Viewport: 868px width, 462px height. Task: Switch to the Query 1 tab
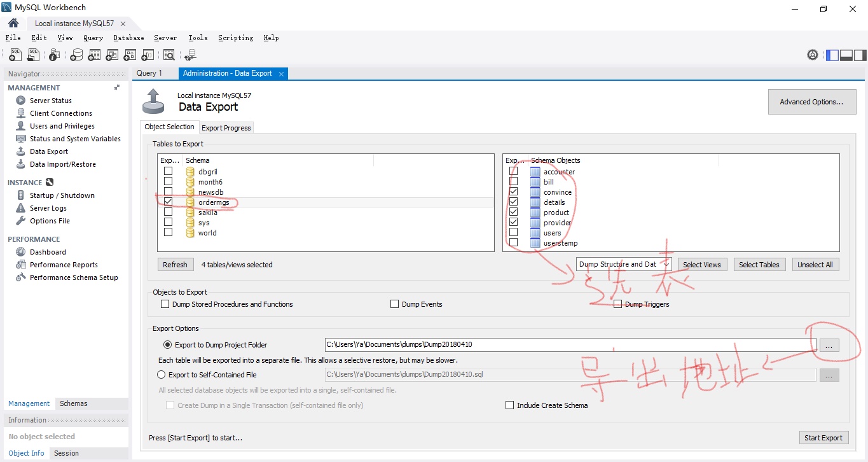149,73
